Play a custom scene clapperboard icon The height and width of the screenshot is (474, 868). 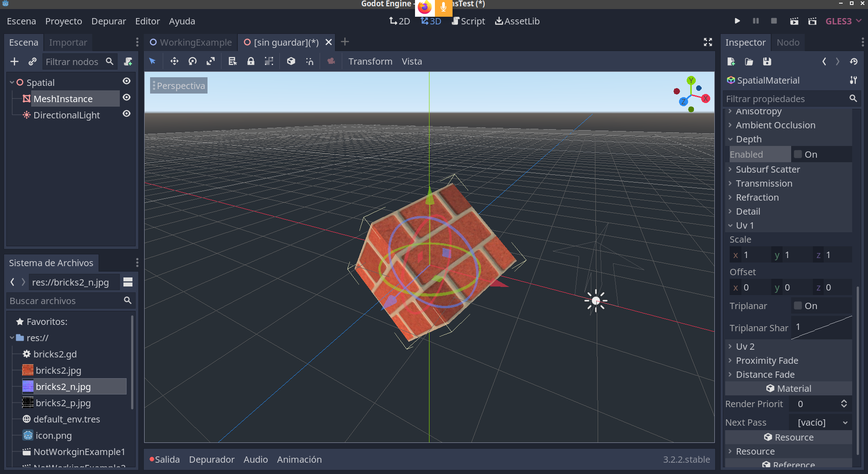(x=812, y=21)
